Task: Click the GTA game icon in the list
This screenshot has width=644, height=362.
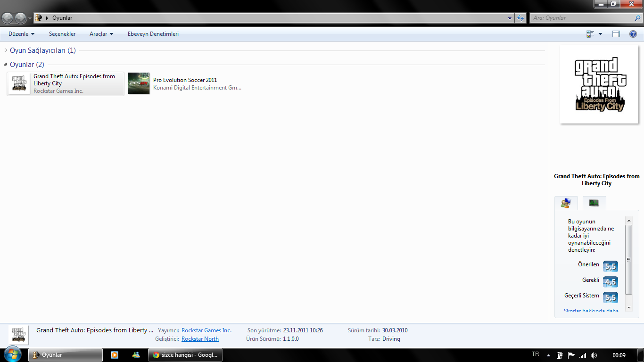Action: click(20, 84)
